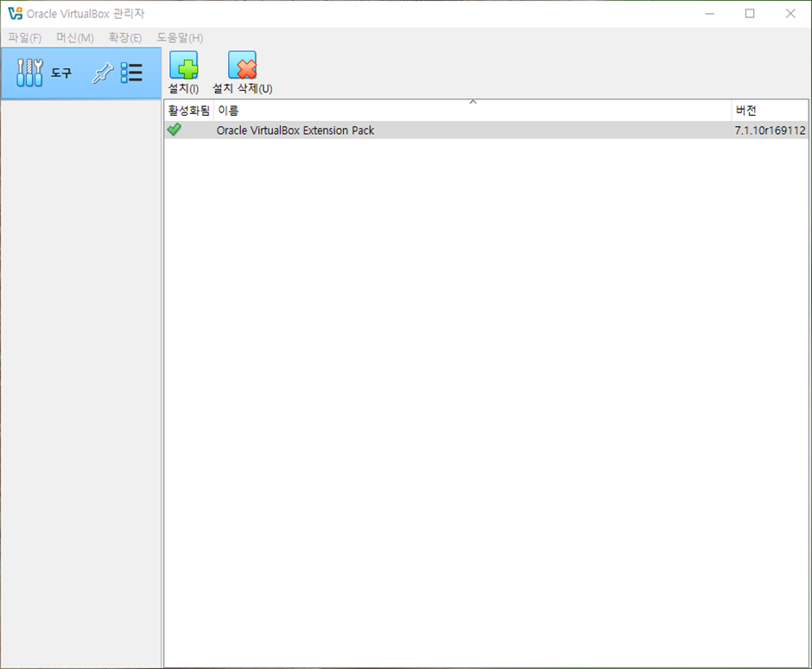This screenshot has height=669, width=812.
Task: Open the 파일(F) menu
Action: (x=24, y=38)
